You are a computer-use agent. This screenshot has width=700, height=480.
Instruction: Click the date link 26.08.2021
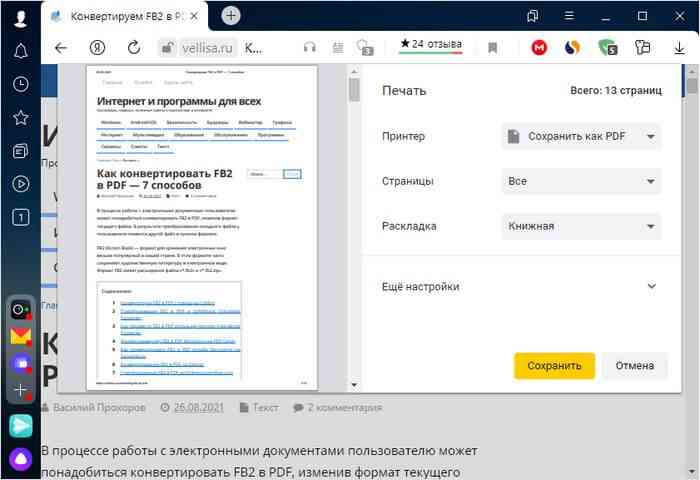point(198,408)
